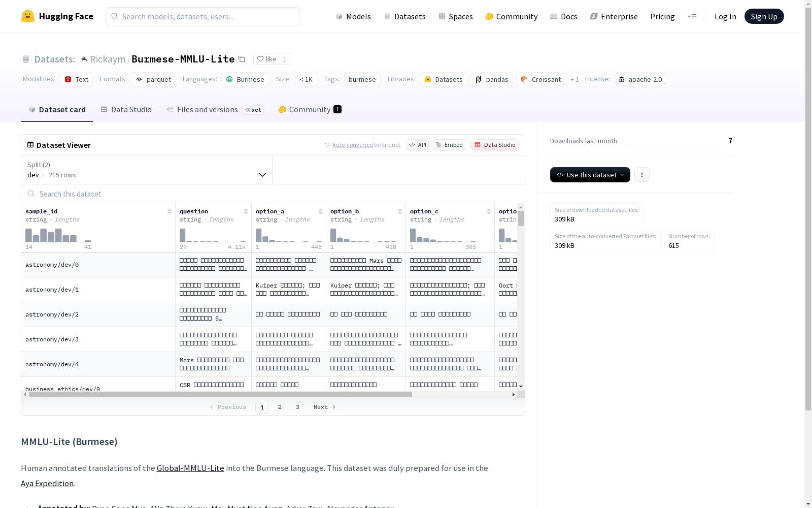812x508 pixels.
Task: Like the Burmese-MMLU-Lite dataset
Action: click(x=266, y=59)
